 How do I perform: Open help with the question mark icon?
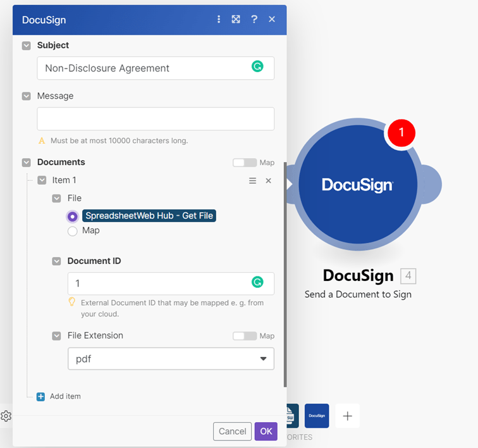coord(254,20)
